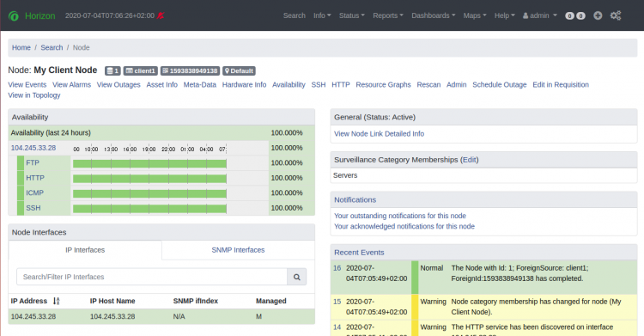Click the Default location badge
Viewport: 644px width, 336px height.
pos(239,70)
